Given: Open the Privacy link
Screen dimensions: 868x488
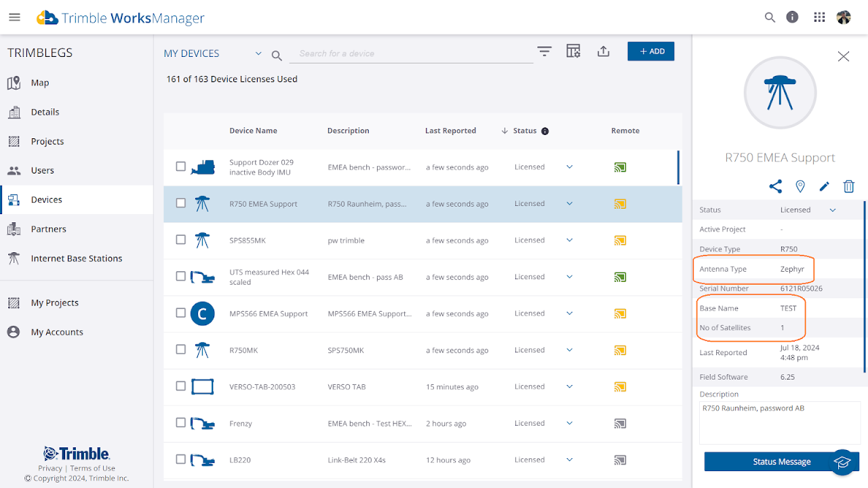Looking at the screenshot, I should [x=50, y=468].
